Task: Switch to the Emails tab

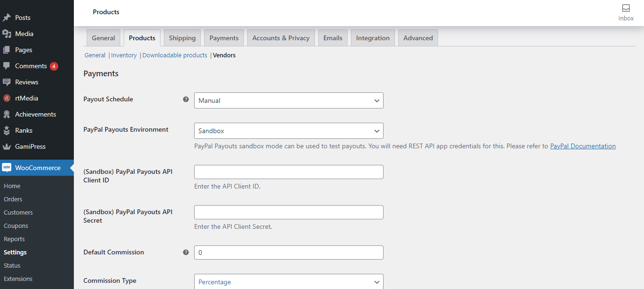Action: coord(333,38)
